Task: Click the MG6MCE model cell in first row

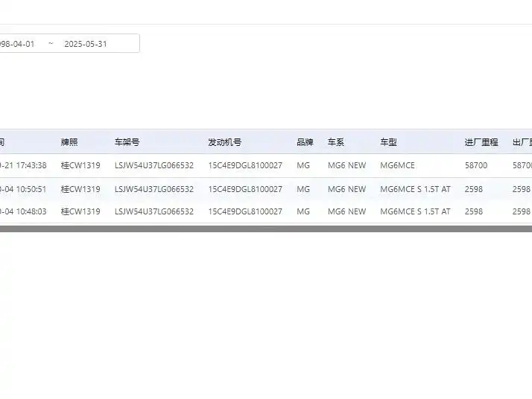Action: point(397,165)
